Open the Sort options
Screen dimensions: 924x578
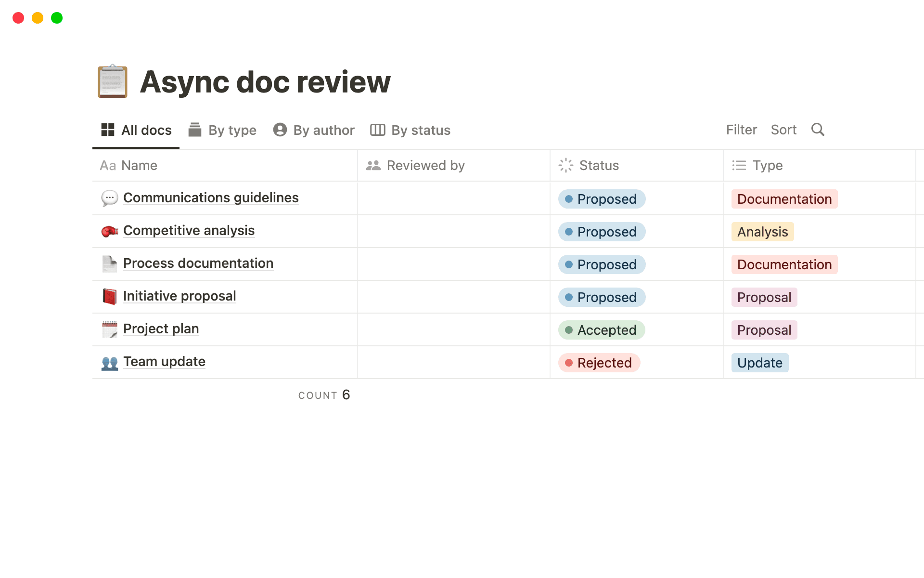coord(783,130)
